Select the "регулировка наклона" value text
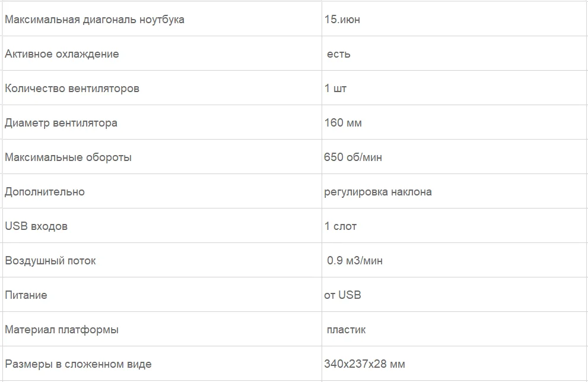 [378, 192]
